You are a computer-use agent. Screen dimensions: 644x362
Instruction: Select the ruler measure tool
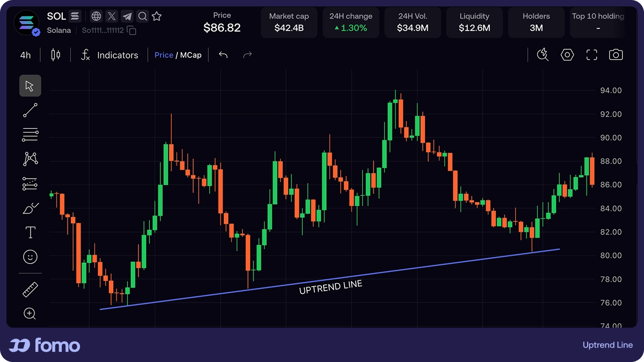30,290
